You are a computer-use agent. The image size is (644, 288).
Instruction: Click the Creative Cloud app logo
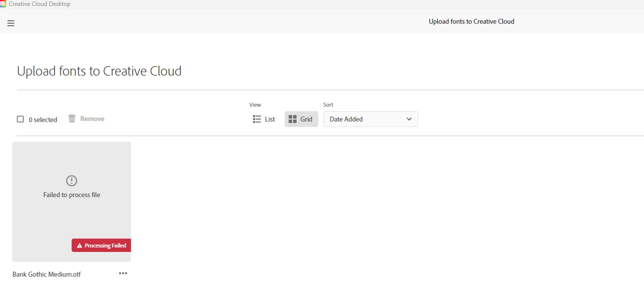click(3, 4)
